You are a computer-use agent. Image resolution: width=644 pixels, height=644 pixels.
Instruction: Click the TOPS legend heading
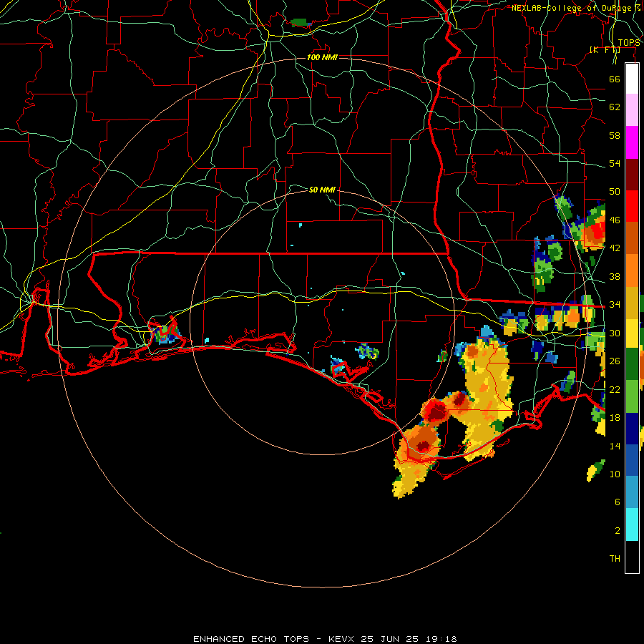pos(629,43)
